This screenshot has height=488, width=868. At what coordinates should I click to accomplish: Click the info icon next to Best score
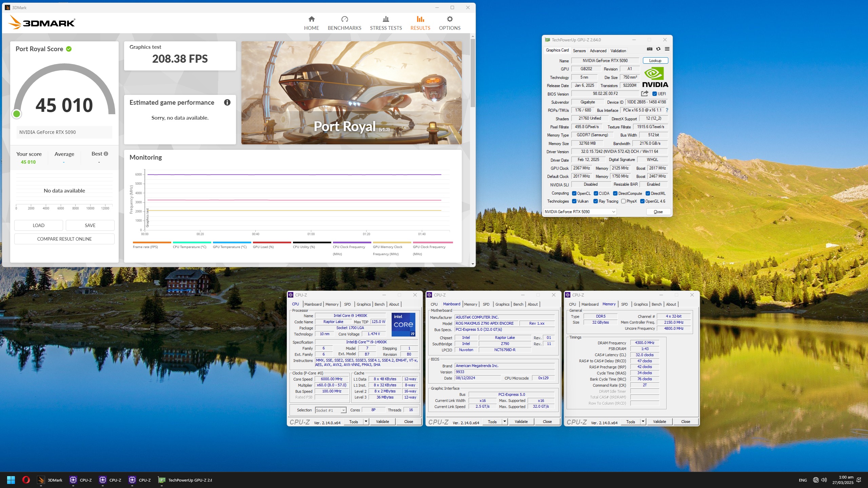[106, 154]
